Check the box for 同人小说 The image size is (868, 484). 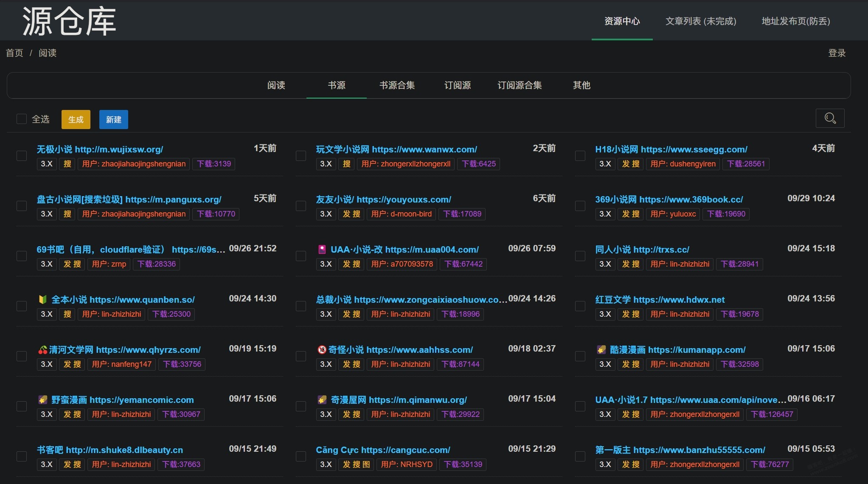(x=580, y=256)
